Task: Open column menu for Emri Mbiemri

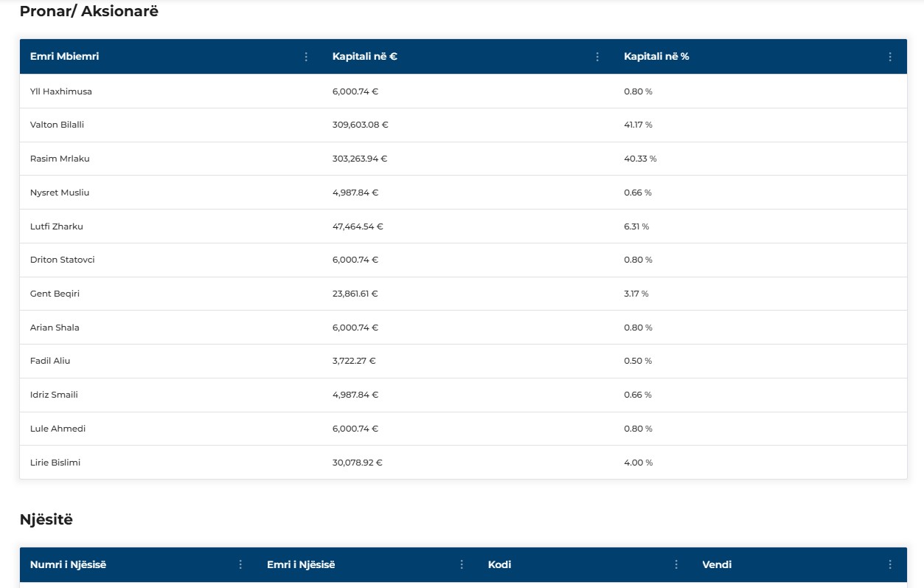Action: pos(306,57)
